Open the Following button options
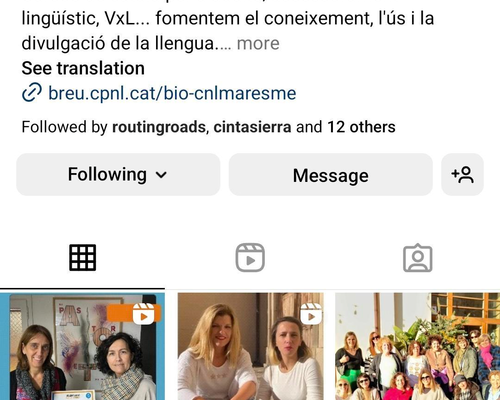500x400 pixels. coord(118,175)
